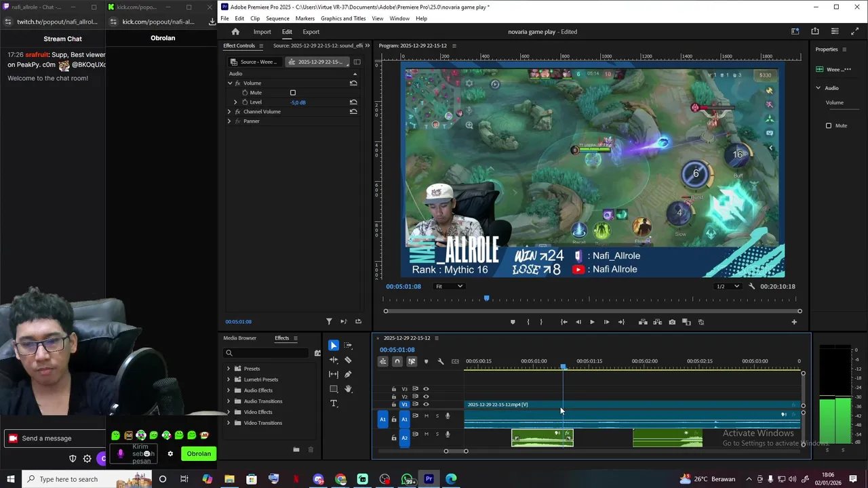
Task: Go to In point in Program monitor
Action: pos(564,322)
